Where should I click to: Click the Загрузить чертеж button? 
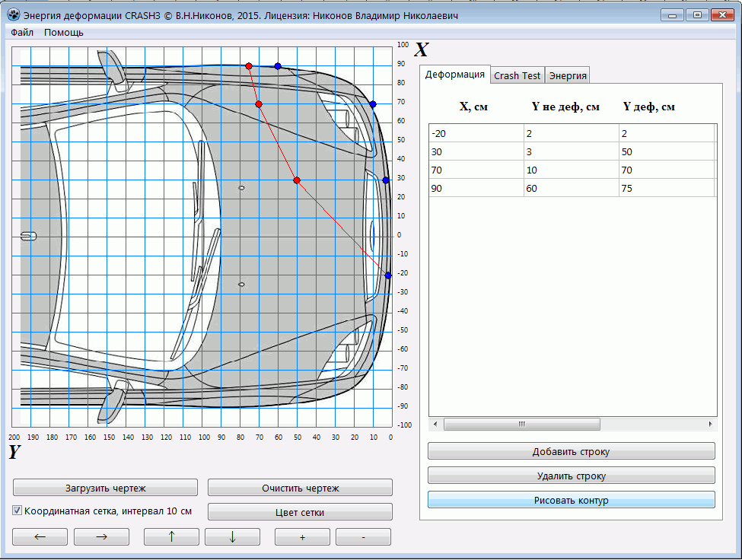click(x=105, y=488)
